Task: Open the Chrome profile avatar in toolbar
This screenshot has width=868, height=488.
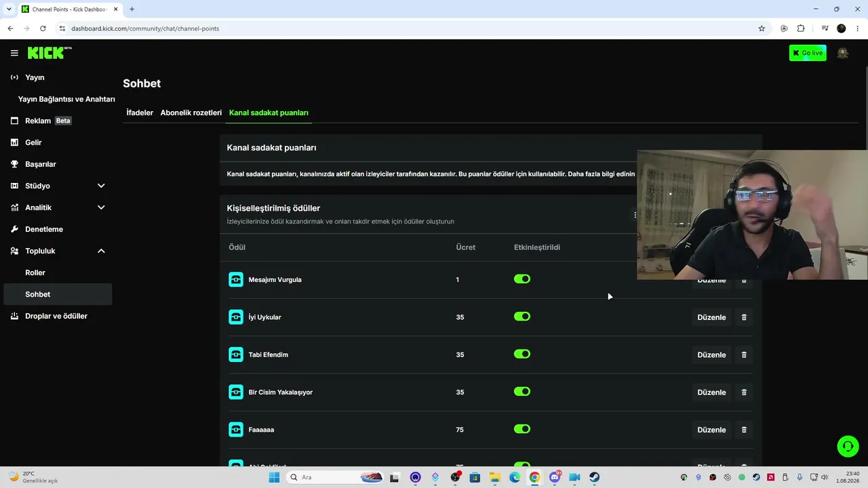Action: pos(842,28)
